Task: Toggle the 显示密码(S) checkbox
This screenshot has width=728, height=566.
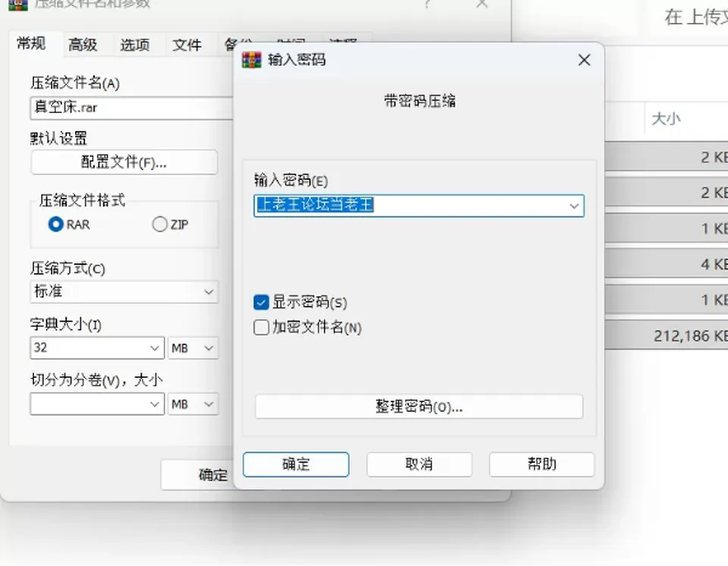Action: tap(262, 303)
